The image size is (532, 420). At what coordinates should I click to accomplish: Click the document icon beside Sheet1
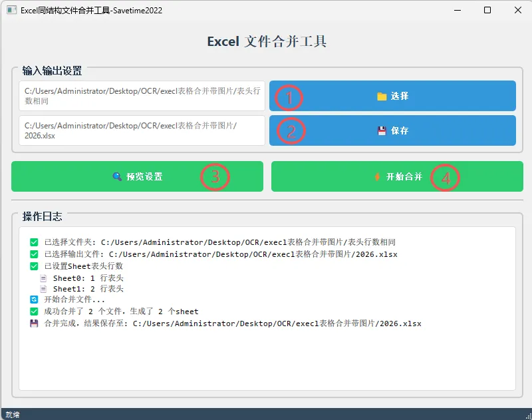point(43,289)
